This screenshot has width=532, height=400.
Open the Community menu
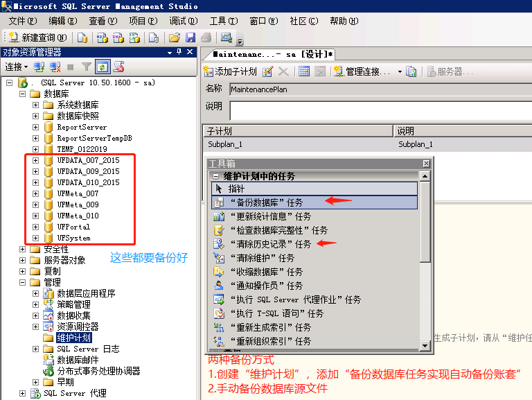304,21
